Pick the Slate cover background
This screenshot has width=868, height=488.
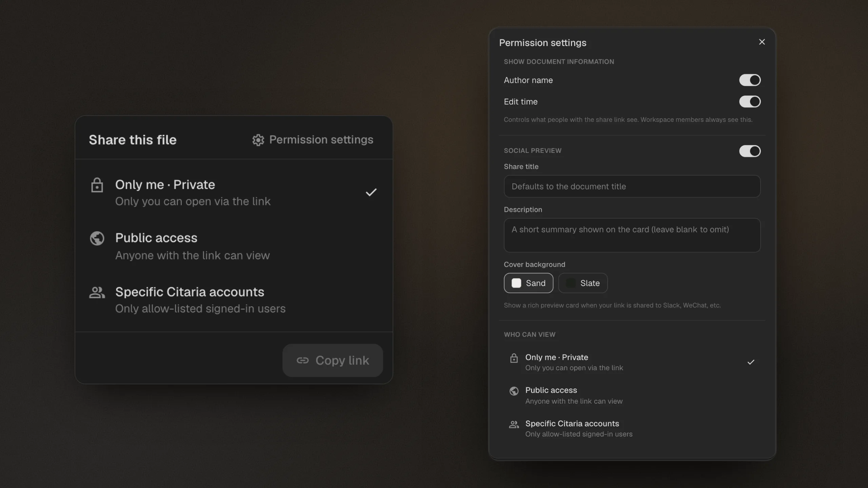click(x=583, y=283)
